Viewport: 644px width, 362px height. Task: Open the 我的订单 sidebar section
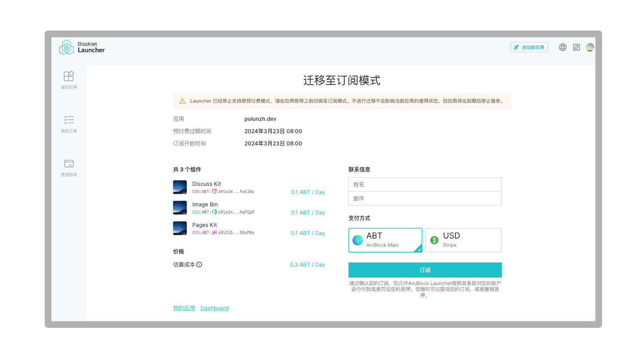(69, 123)
